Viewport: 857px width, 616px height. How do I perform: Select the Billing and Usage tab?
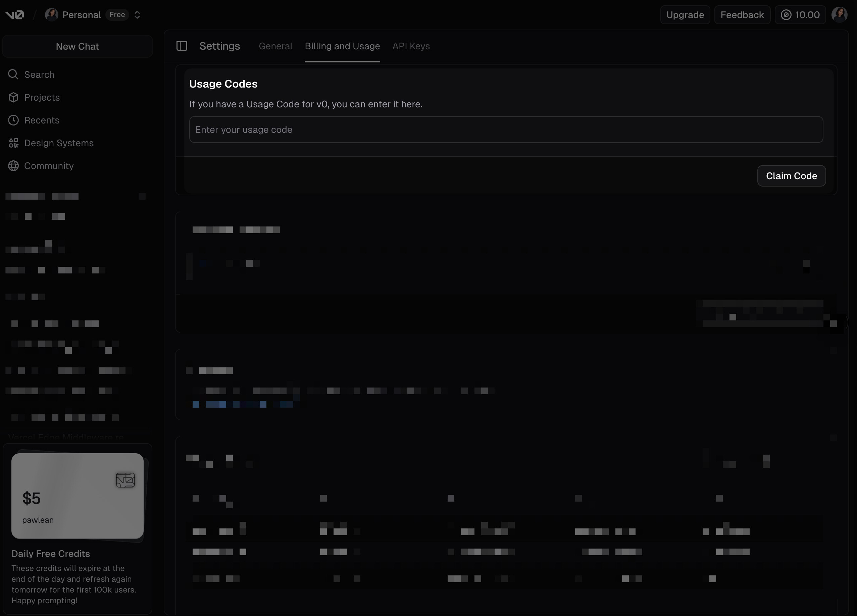click(342, 46)
